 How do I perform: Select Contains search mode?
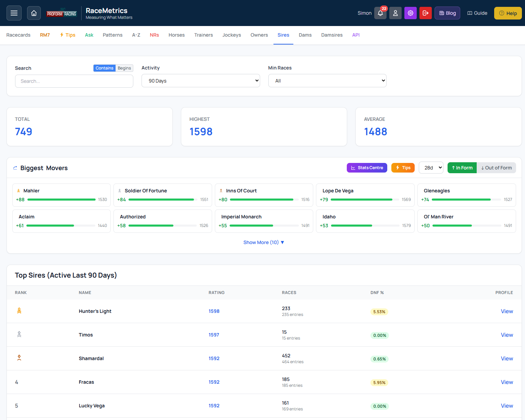(105, 68)
